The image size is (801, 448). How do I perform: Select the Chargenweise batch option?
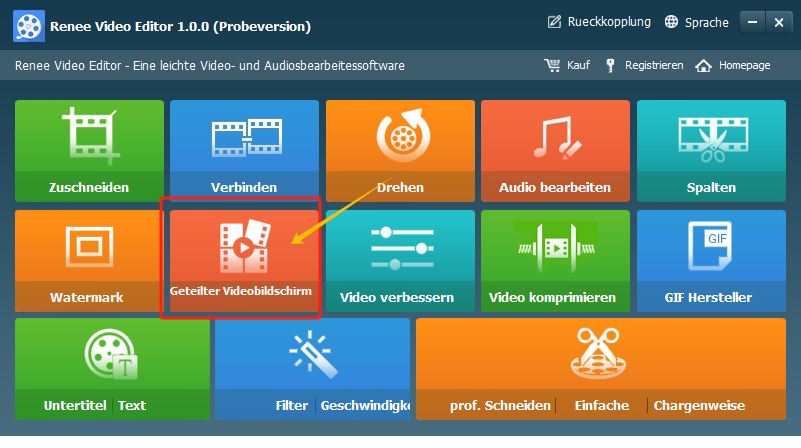(699, 406)
